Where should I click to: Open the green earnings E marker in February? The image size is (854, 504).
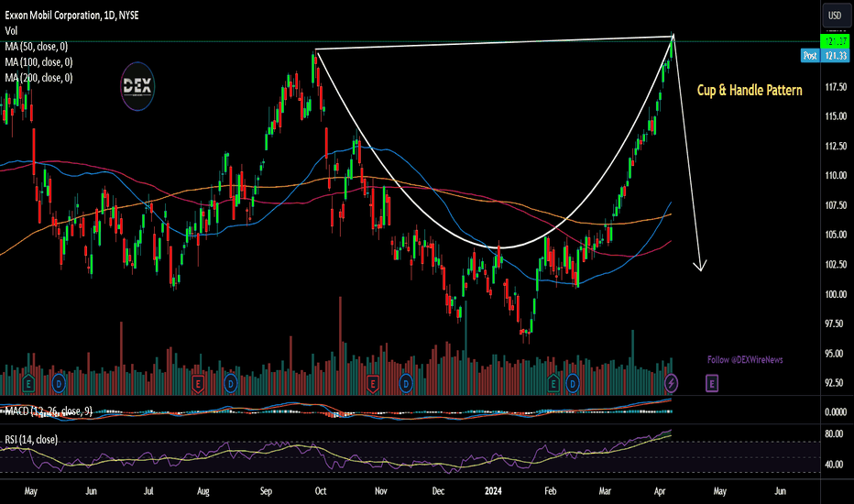pos(553,384)
